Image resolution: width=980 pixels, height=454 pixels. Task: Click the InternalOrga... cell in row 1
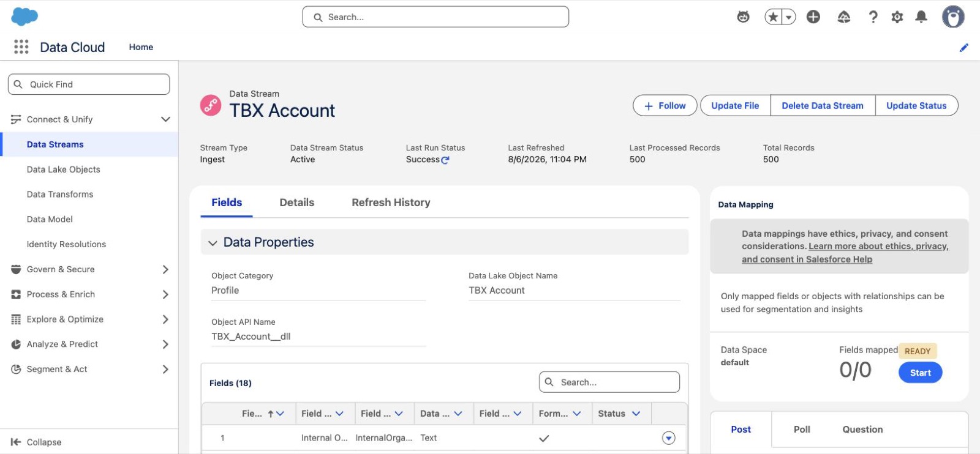click(x=384, y=438)
